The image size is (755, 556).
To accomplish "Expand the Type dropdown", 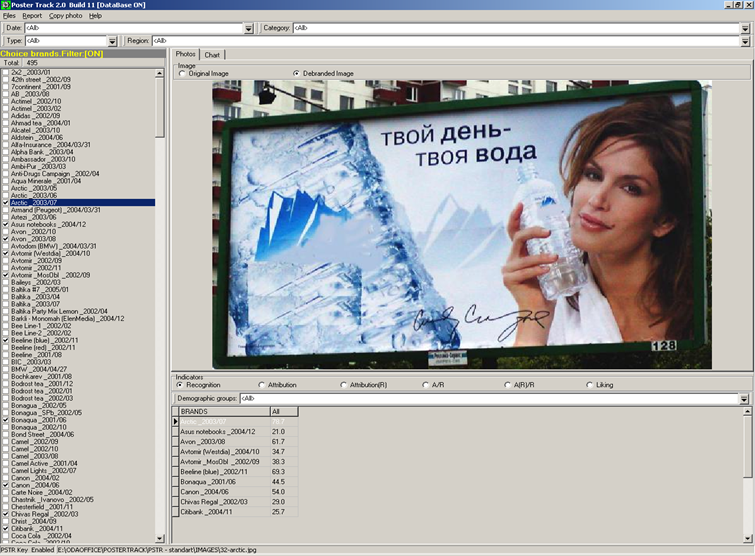I will tap(112, 41).
